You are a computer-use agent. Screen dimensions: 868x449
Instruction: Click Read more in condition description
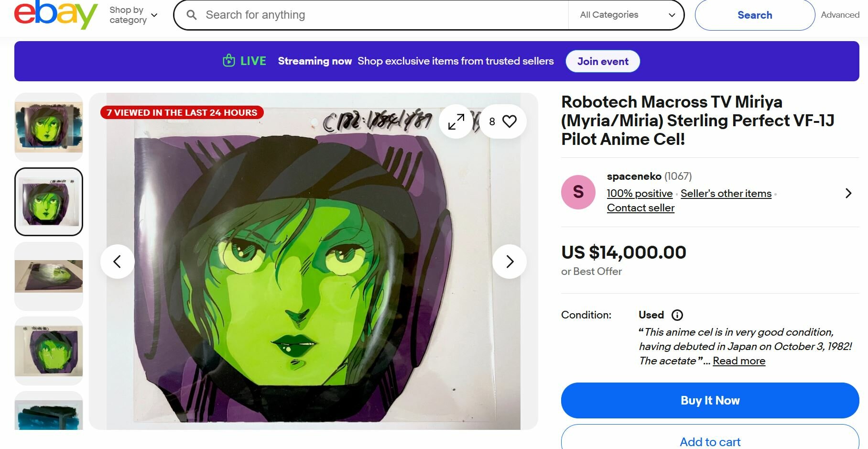(x=738, y=361)
